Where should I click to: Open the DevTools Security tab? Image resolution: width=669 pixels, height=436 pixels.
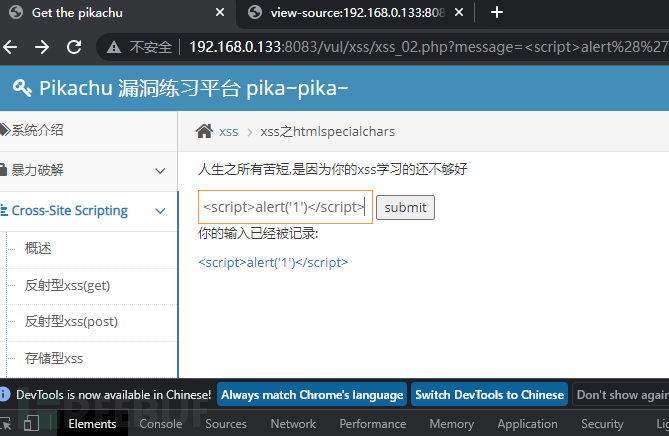click(602, 424)
